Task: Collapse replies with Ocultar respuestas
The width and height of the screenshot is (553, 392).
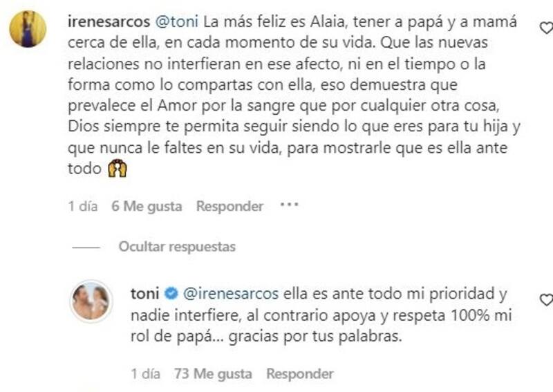Action: pyautogui.click(x=176, y=247)
